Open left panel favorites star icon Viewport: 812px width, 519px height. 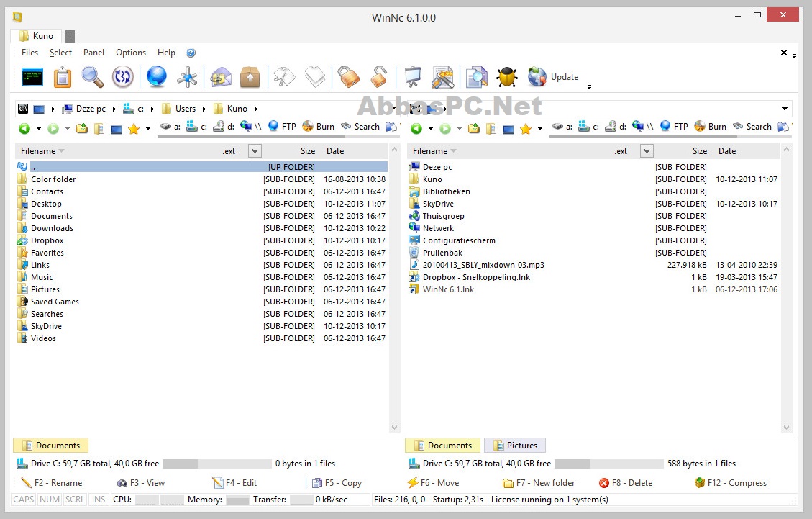coord(134,129)
